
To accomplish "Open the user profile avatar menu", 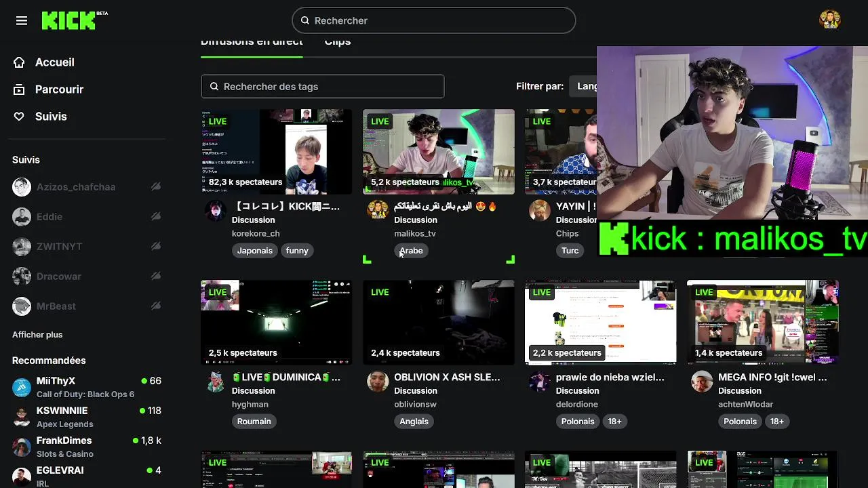I will click(830, 20).
